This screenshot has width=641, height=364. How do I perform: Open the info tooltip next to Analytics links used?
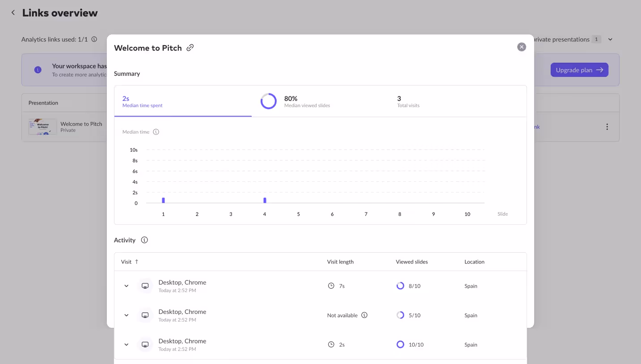point(94,39)
